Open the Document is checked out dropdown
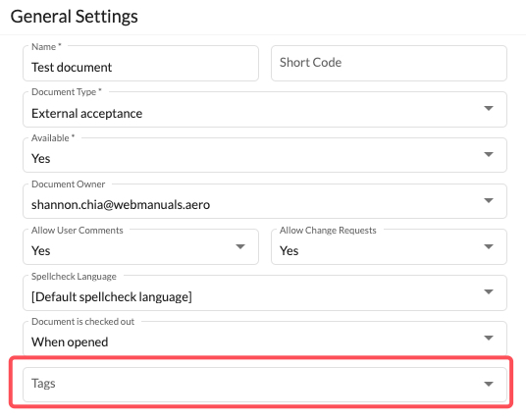The height and width of the screenshot is (420, 526). [x=265, y=339]
